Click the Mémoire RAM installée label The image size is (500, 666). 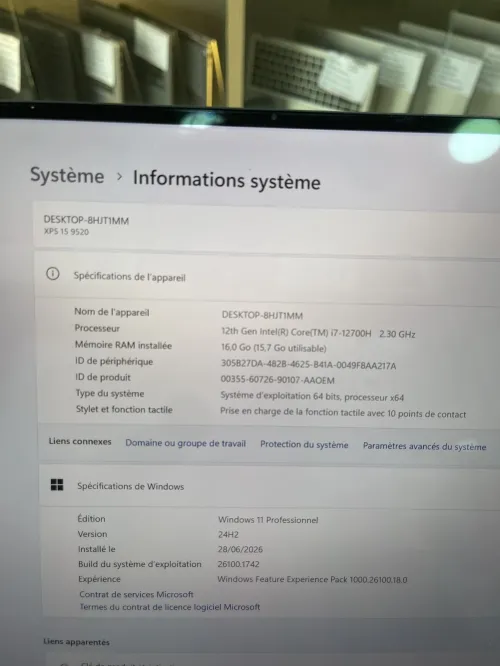pyautogui.click(x=124, y=345)
